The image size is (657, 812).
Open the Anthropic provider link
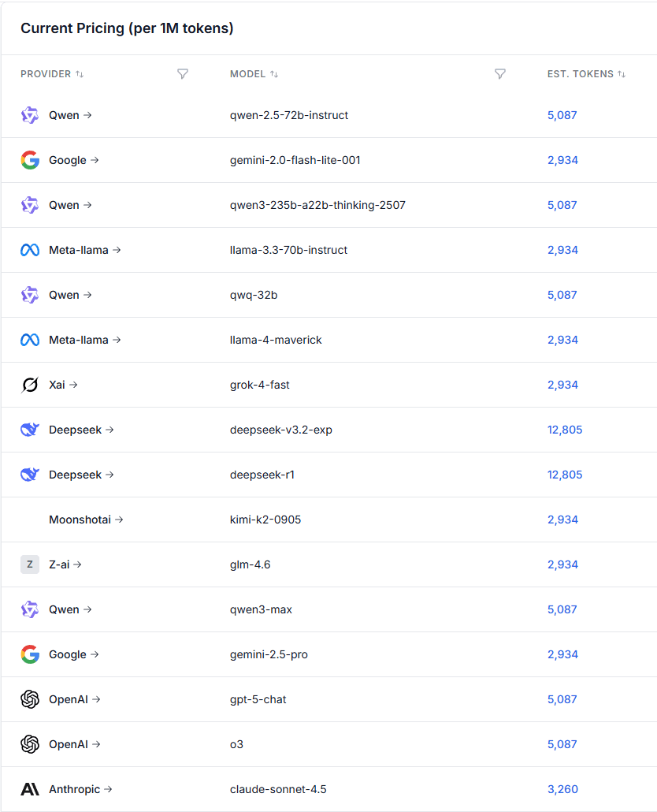[x=80, y=789]
